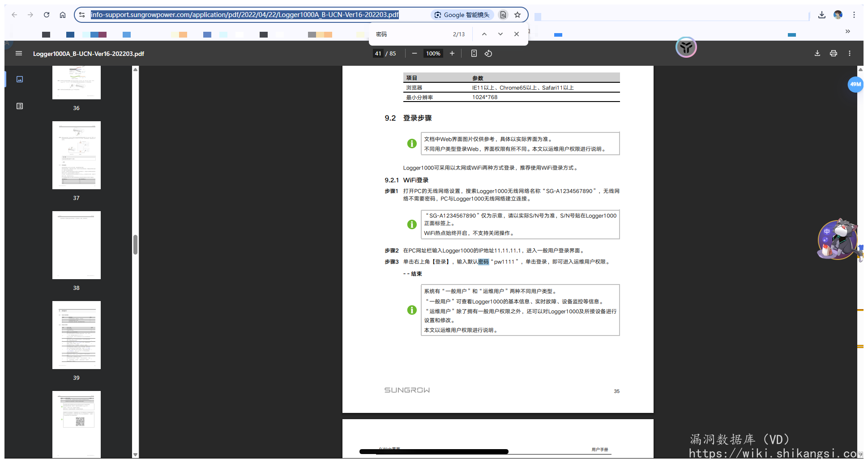868x463 pixels.
Task: Open the browser profile avatar
Action: pyautogui.click(x=838, y=15)
